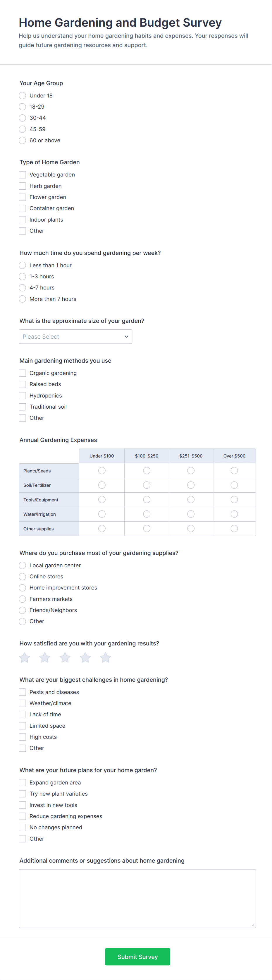Check Pests and diseases challenge
Viewport: 272px width, 980px height.
pos(23,692)
